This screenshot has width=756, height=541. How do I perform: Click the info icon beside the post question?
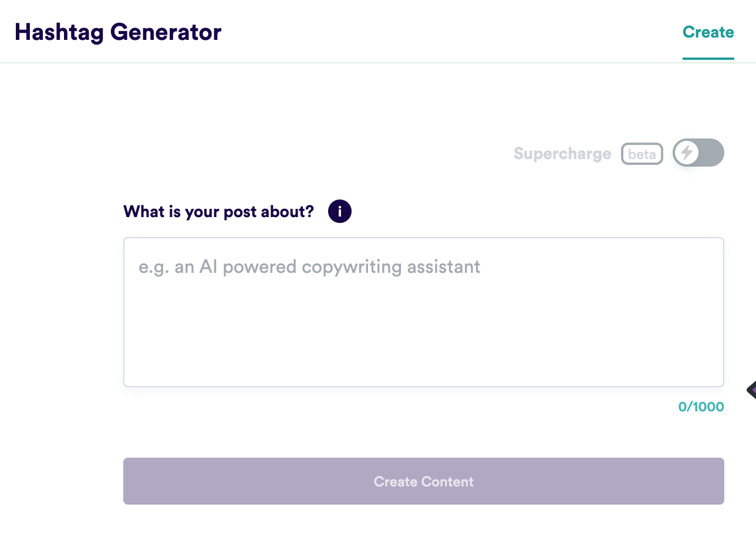339,211
